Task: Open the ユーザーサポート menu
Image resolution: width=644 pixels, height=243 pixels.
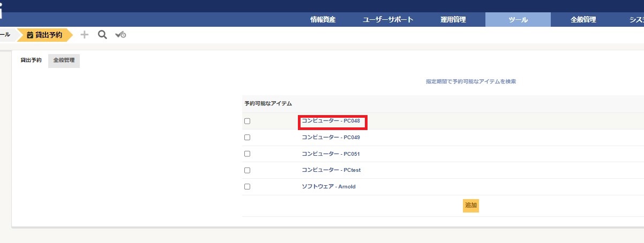Action: [388, 20]
